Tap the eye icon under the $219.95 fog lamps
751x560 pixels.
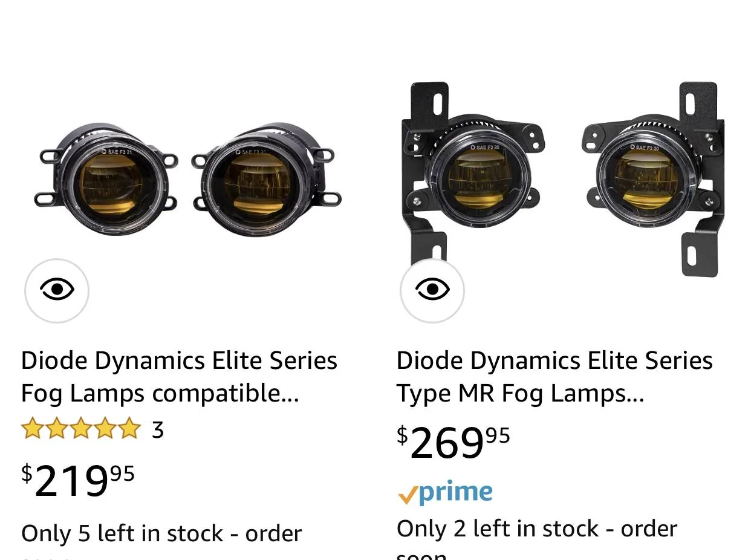(57, 290)
